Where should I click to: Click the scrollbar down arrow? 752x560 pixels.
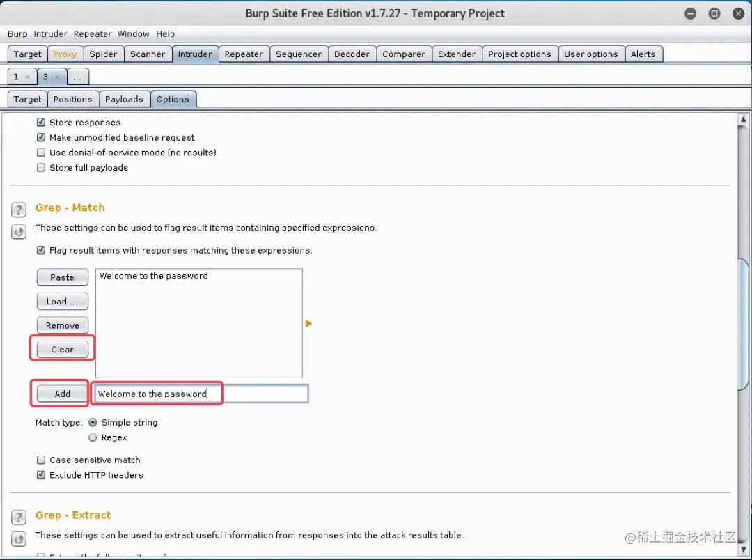[743, 550]
